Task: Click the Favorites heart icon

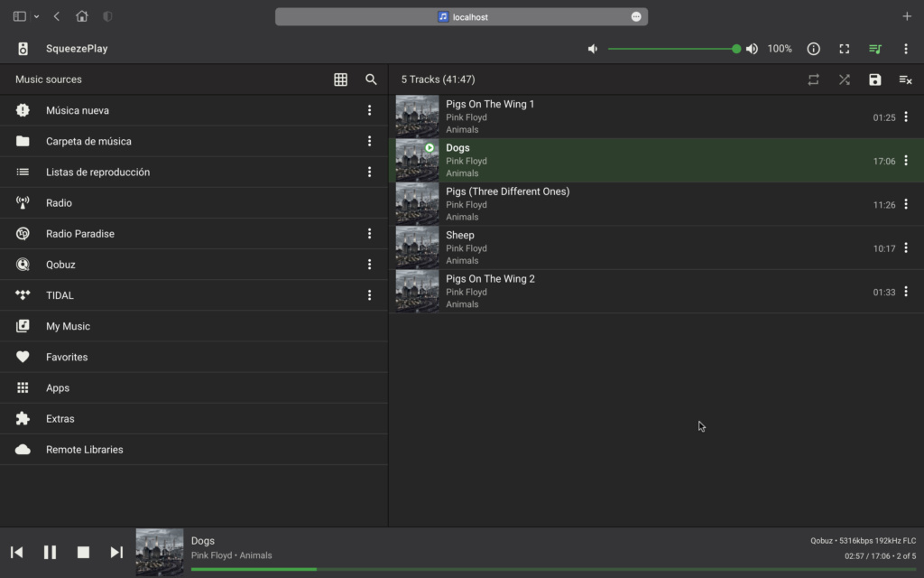Action: [x=23, y=357]
